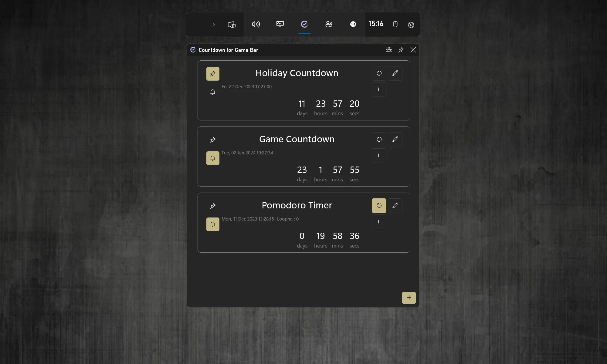Click the 15:16 clock in Game Bar
607x364 pixels.
[376, 24]
